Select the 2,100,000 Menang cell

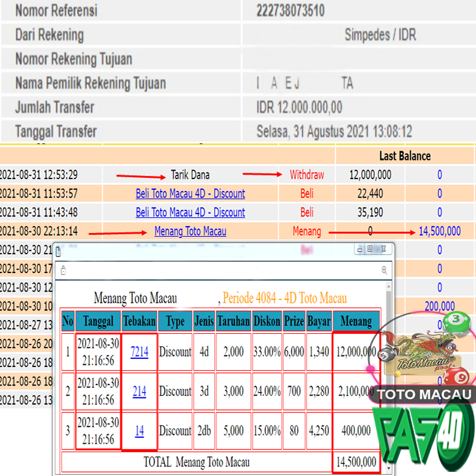pos(356,392)
